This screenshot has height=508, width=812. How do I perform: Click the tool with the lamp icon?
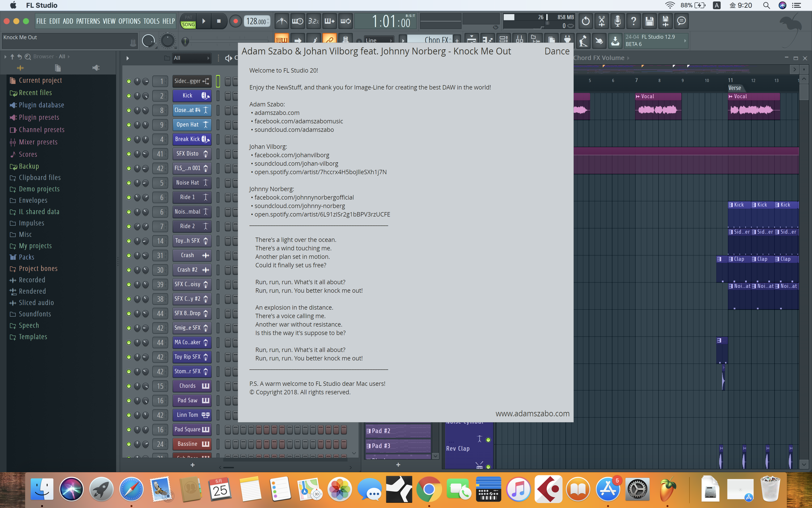click(583, 41)
